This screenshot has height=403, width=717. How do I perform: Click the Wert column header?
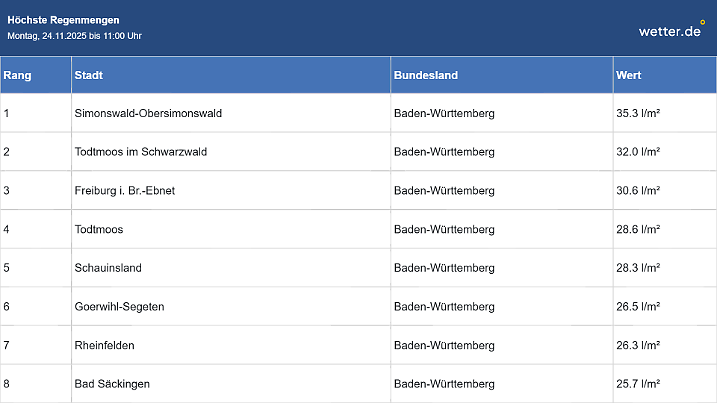click(629, 75)
